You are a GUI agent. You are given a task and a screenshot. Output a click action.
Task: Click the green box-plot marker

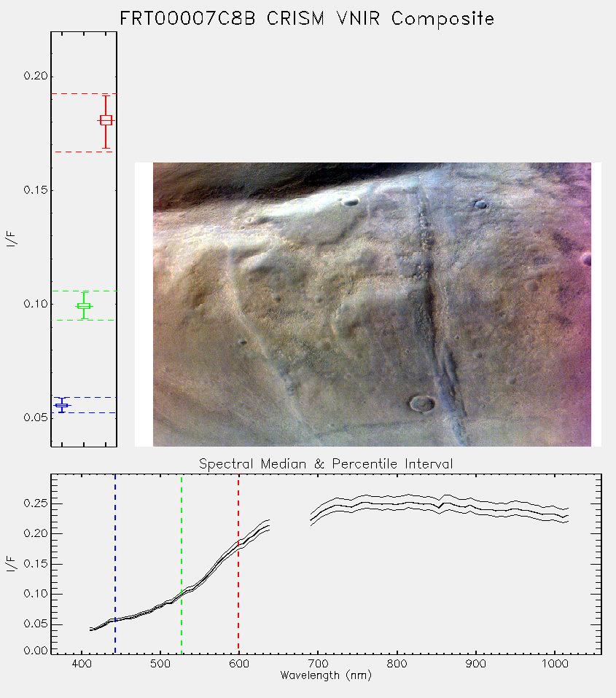(x=84, y=306)
